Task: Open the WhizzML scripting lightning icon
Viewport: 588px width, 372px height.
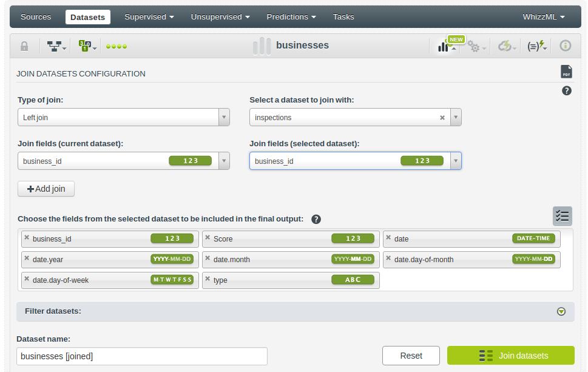Action: 536,46
